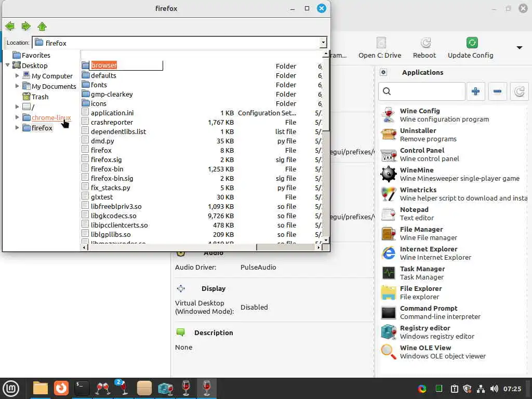The width and height of the screenshot is (532, 399).
Task: Launch Winetricks helper script
Action: [453, 194]
